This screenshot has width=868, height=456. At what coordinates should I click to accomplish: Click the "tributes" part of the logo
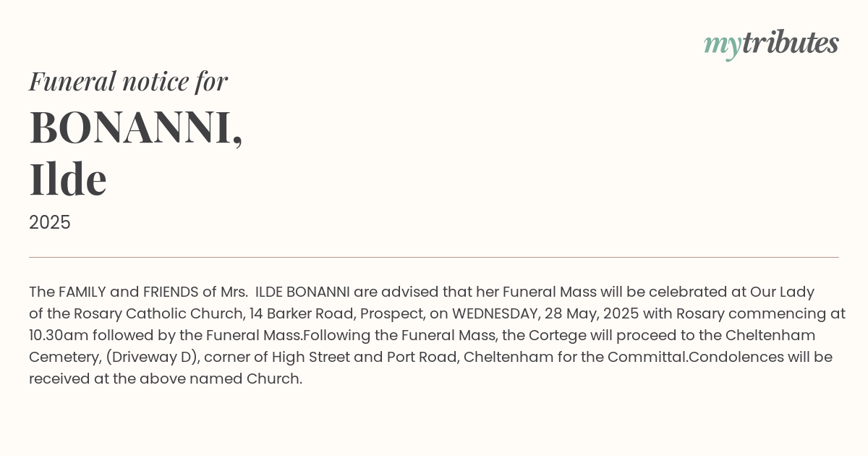(790, 43)
